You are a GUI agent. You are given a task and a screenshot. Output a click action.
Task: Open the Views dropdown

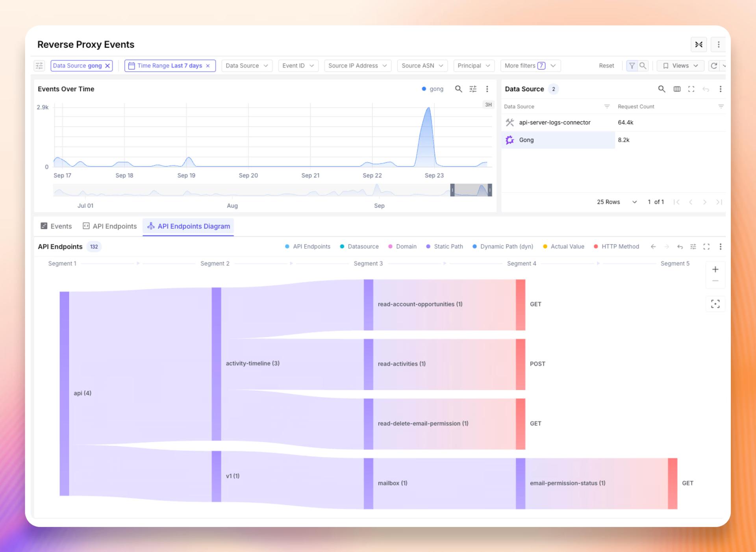(680, 66)
